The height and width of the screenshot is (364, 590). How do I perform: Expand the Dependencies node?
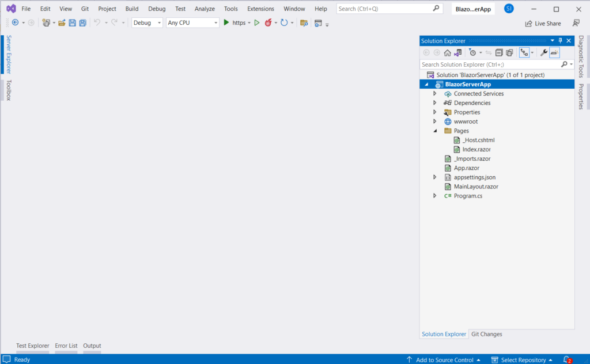[x=435, y=103]
